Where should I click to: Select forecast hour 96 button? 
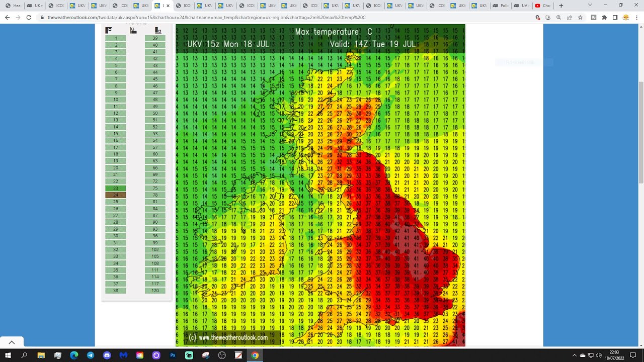pos(155,236)
